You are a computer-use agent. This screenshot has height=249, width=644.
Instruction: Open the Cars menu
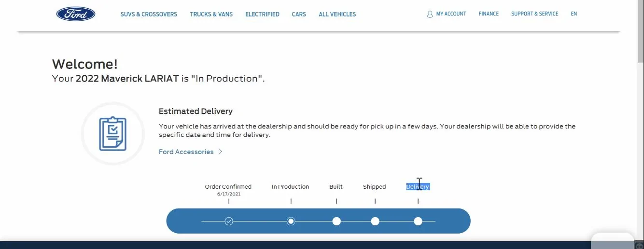[x=299, y=14]
